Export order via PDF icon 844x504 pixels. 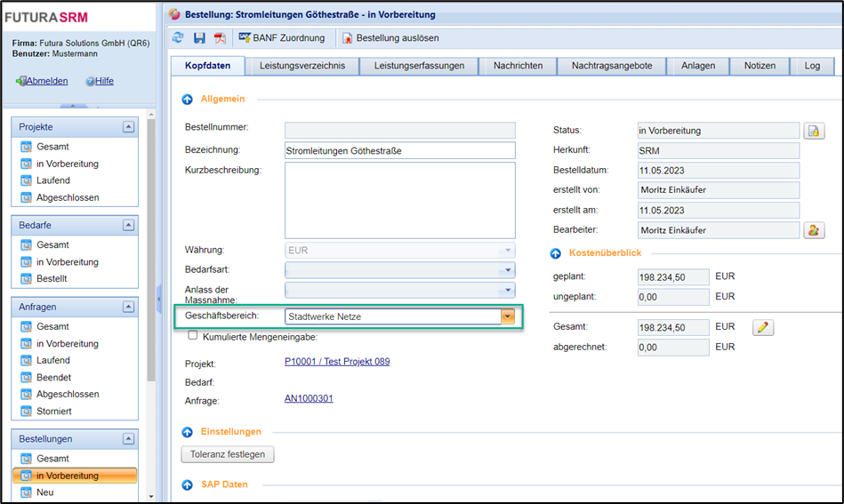(219, 38)
